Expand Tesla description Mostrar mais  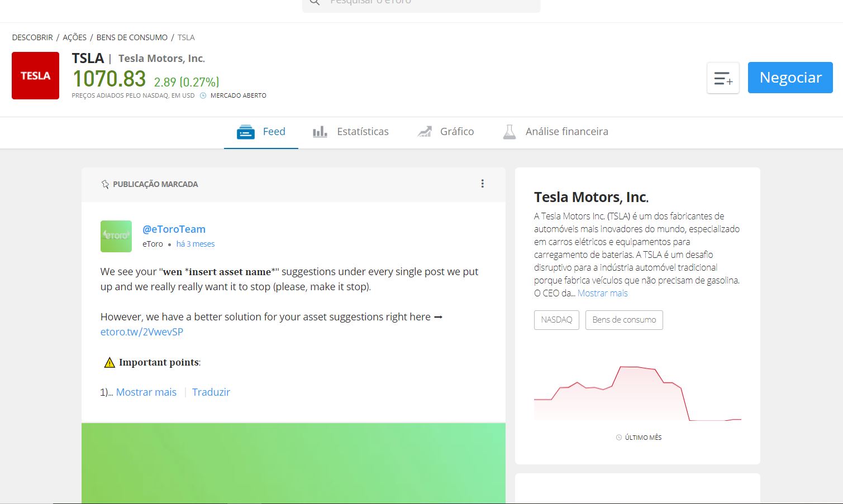[603, 293]
